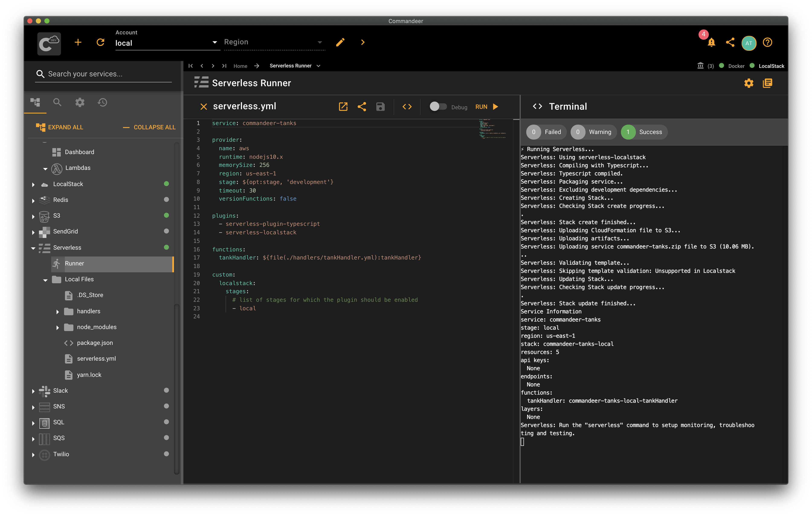Open serverless.yml in file tree
The height and width of the screenshot is (516, 812).
tap(96, 359)
